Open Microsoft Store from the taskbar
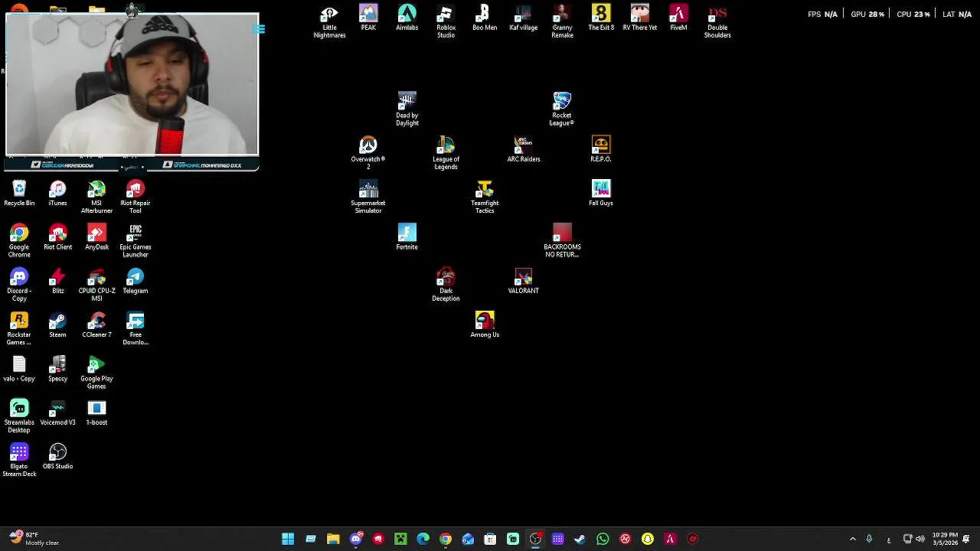 click(x=490, y=539)
